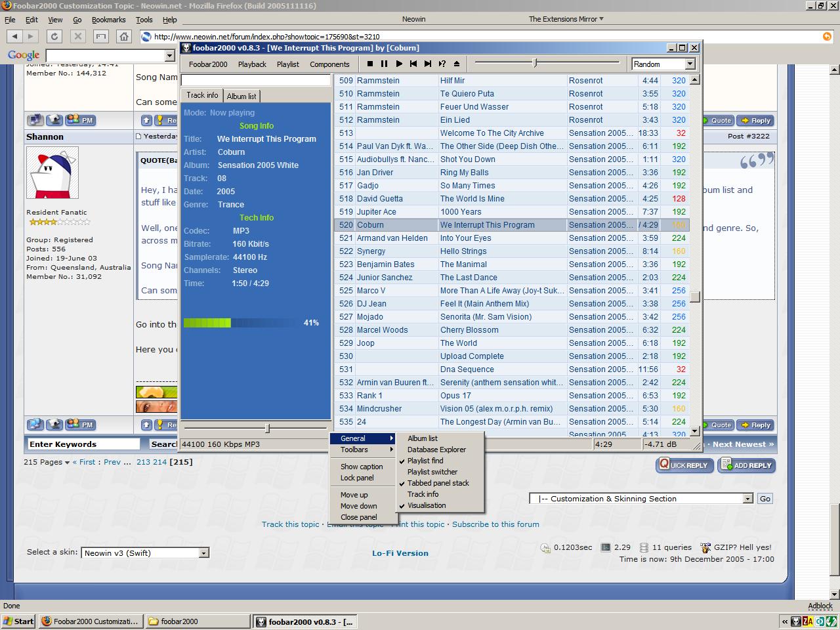Viewport: 840px width, 630px height.
Task: Switch to the Album list tab
Action: 241,96
